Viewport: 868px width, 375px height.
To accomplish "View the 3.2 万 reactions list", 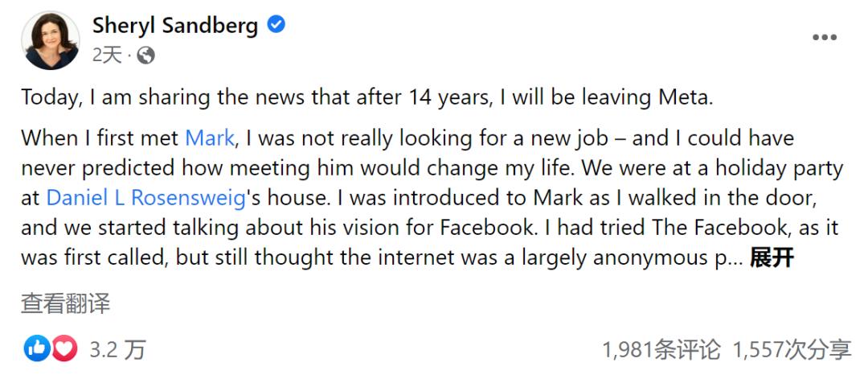I will click(x=117, y=349).
